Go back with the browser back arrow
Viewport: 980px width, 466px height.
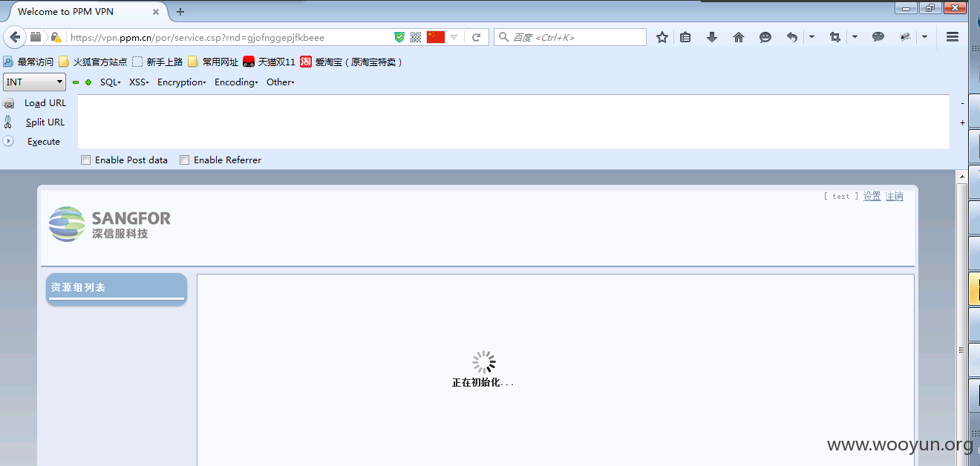coord(15,37)
